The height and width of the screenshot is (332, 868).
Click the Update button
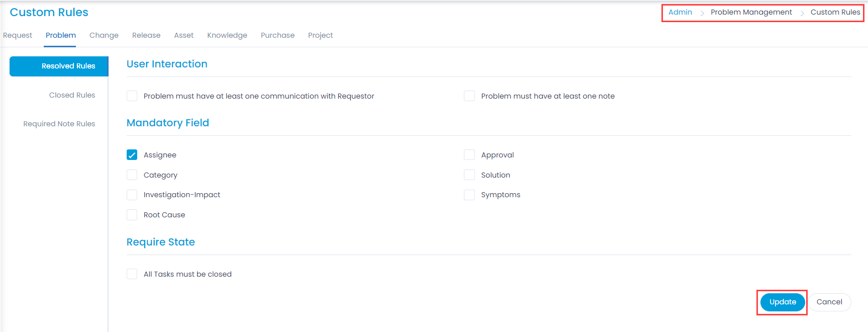click(x=783, y=302)
